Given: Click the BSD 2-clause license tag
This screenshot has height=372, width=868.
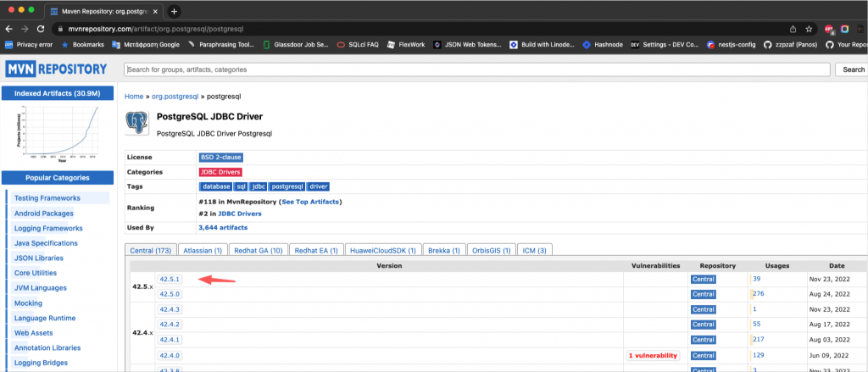Looking at the screenshot, I should pos(221,158).
